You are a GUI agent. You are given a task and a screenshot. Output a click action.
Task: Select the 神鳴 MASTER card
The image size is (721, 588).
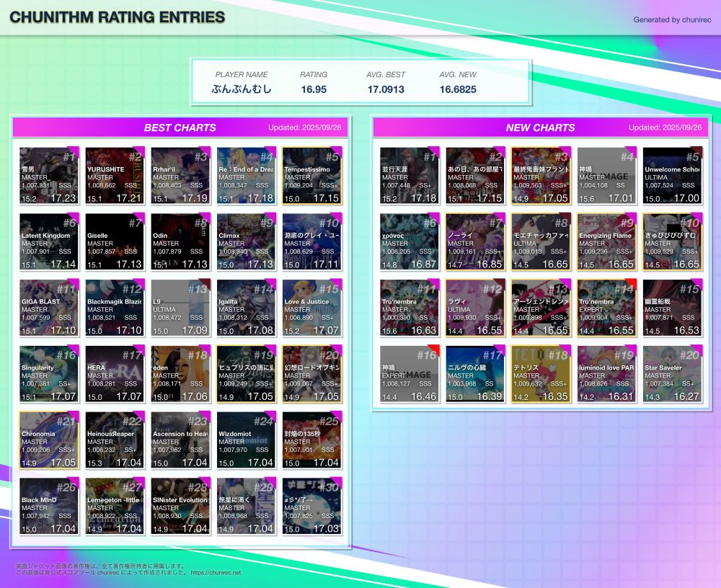pyautogui.click(x=607, y=176)
